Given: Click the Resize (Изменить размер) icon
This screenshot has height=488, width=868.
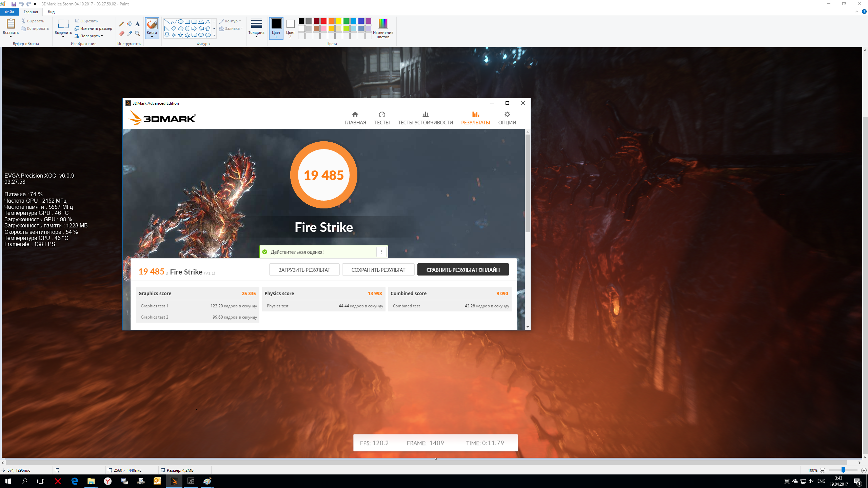Looking at the screenshot, I should click(x=77, y=28).
